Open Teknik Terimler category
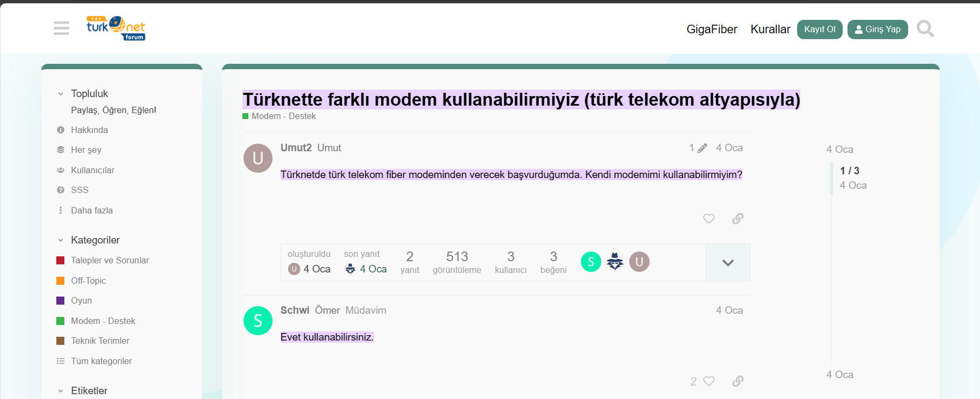Image resolution: width=980 pixels, height=399 pixels. coord(100,341)
